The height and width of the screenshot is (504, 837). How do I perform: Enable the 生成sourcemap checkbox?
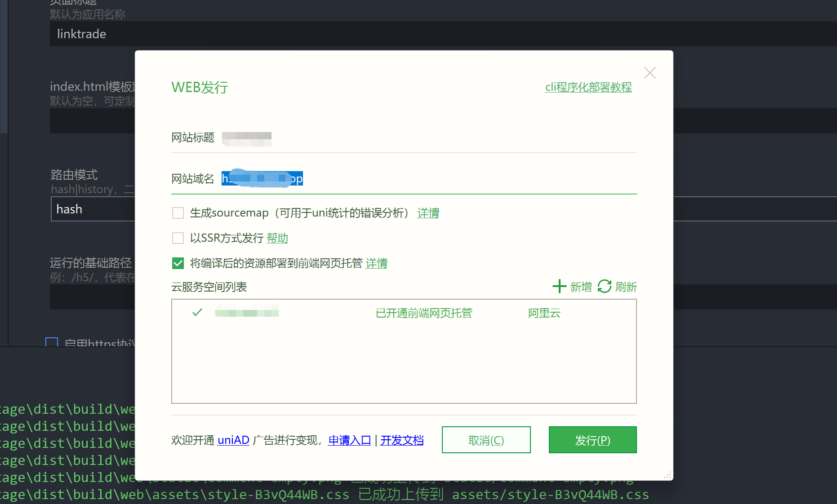pyautogui.click(x=178, y=213)
